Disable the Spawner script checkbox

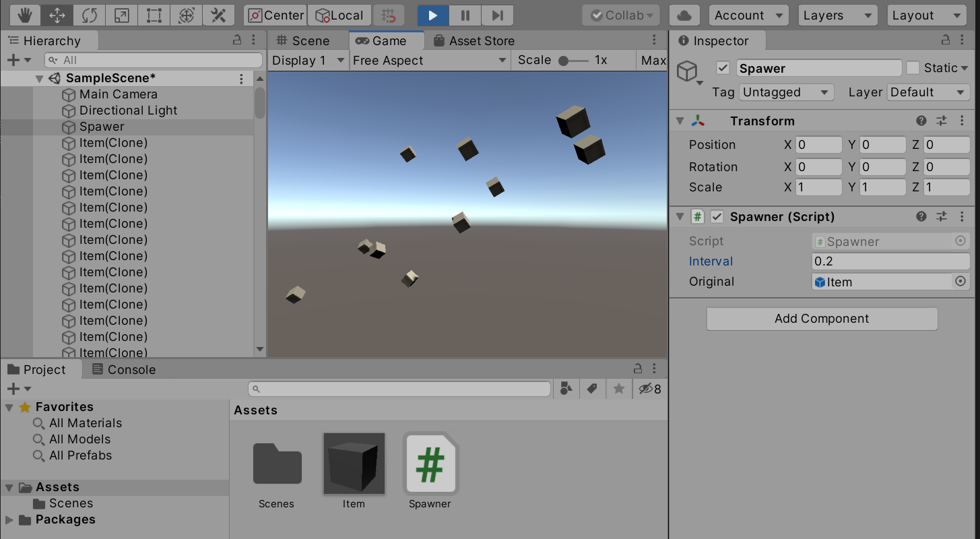point(717,217)
